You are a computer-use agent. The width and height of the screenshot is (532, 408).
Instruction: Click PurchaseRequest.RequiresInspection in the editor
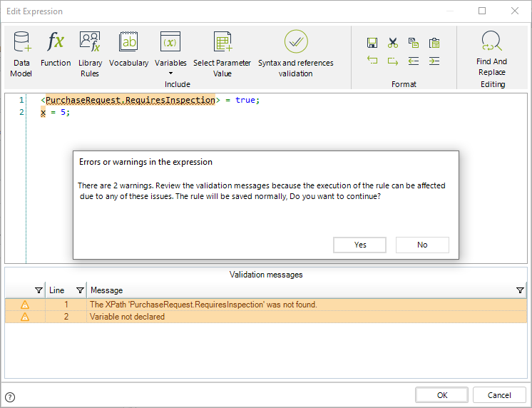click(131, 100)
